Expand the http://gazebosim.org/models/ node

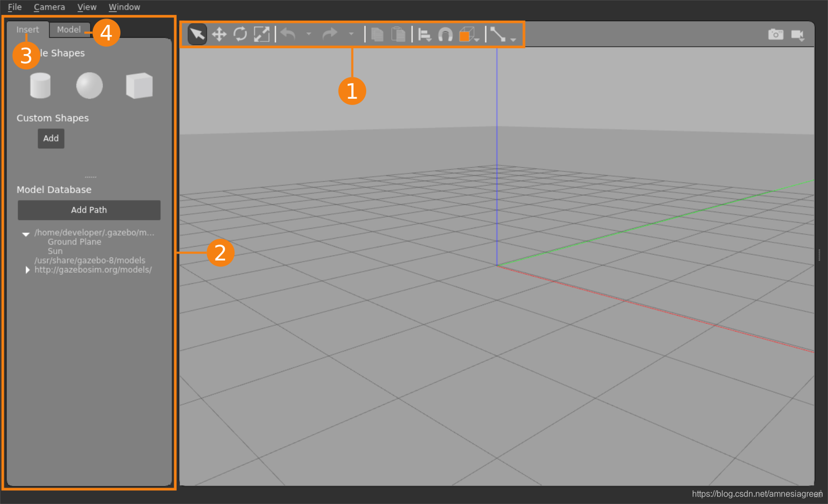28,270
